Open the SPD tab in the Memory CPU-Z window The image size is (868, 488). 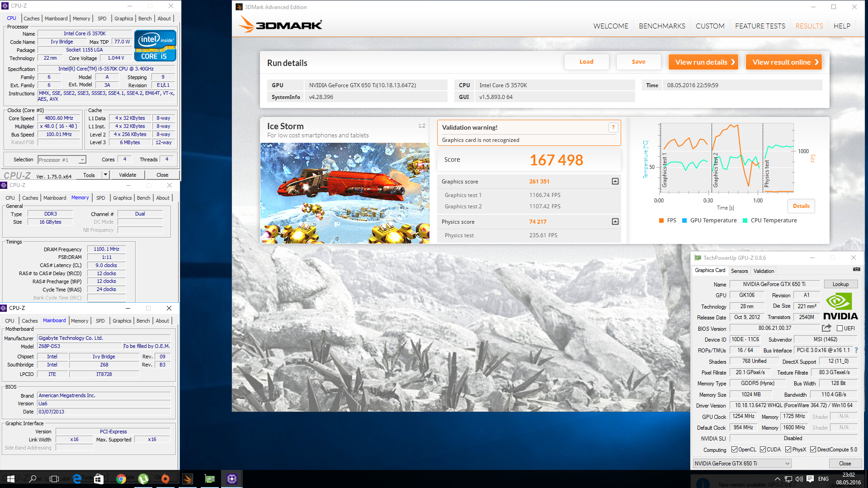coord(101,198)
